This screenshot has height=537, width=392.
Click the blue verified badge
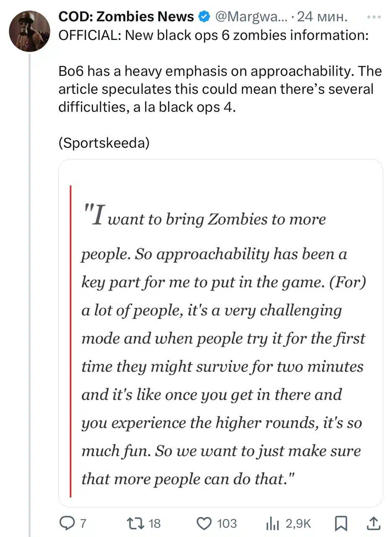pyautogui.click(x=204, y=17)
